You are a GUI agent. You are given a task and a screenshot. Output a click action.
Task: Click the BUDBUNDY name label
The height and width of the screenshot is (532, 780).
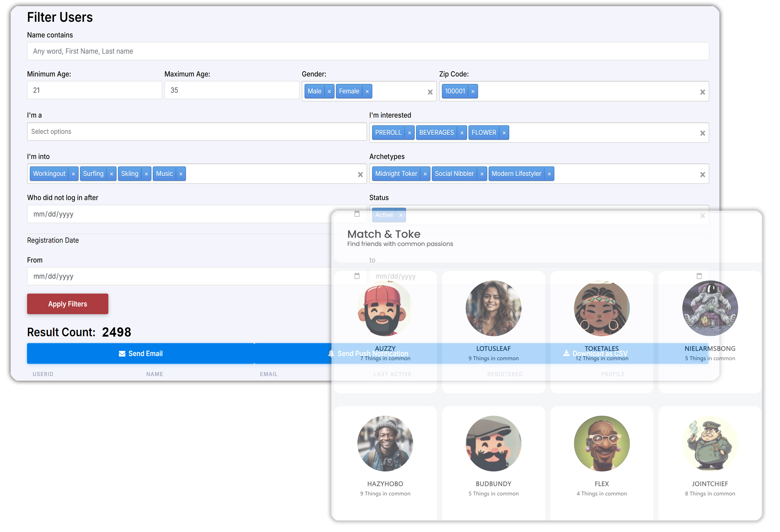click(x=493, y=484)
